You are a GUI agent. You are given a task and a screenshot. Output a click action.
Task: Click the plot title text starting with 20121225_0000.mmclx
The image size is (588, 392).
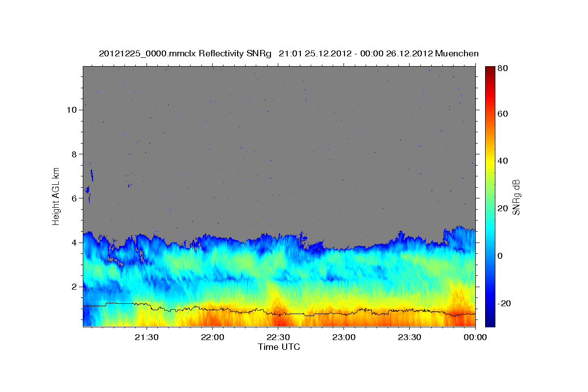click(289, 53)
